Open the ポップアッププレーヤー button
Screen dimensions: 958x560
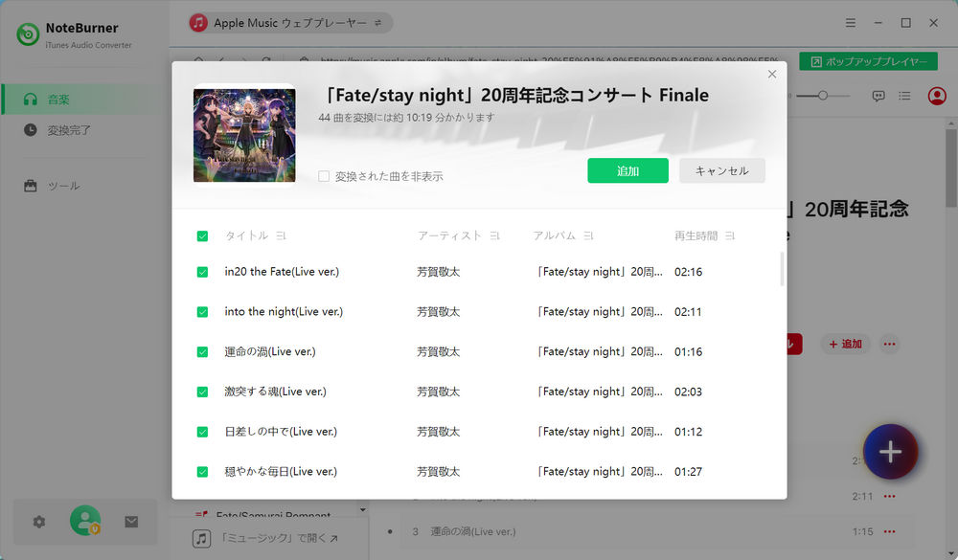click(x=868, y=60)
